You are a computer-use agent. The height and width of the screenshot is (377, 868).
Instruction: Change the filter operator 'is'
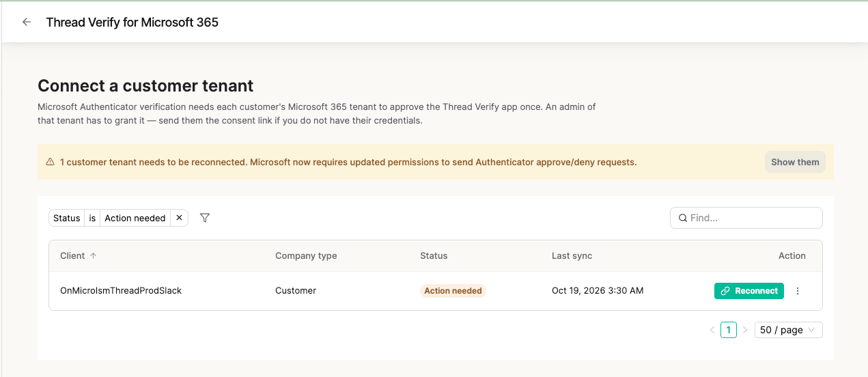92,218
